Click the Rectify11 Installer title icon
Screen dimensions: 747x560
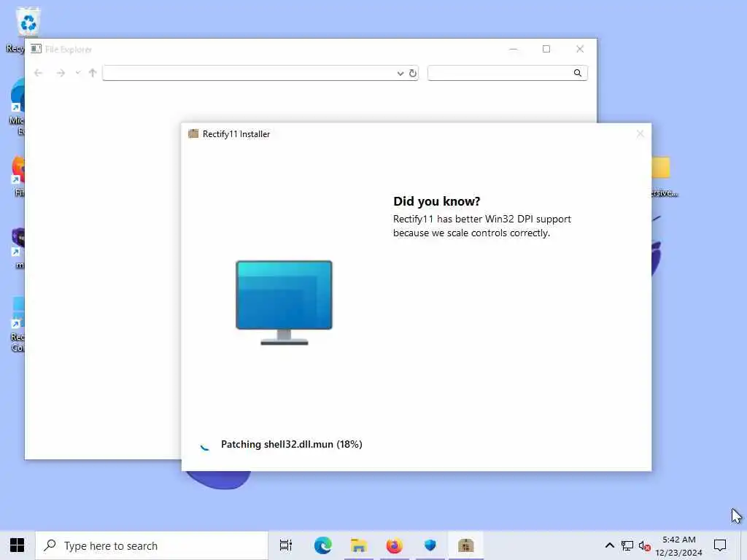193,134
